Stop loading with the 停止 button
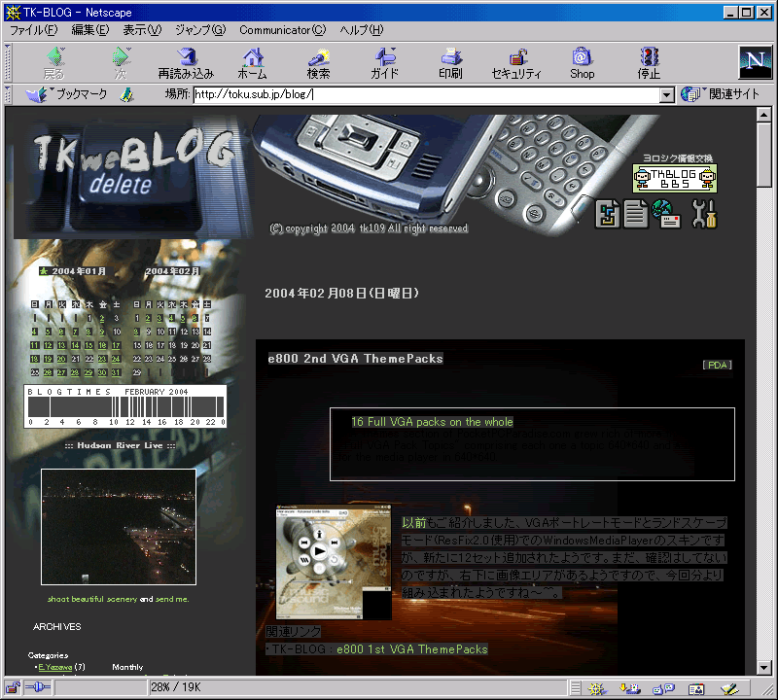The height and width of the screenshot is (700, 778). coord(649,63)
